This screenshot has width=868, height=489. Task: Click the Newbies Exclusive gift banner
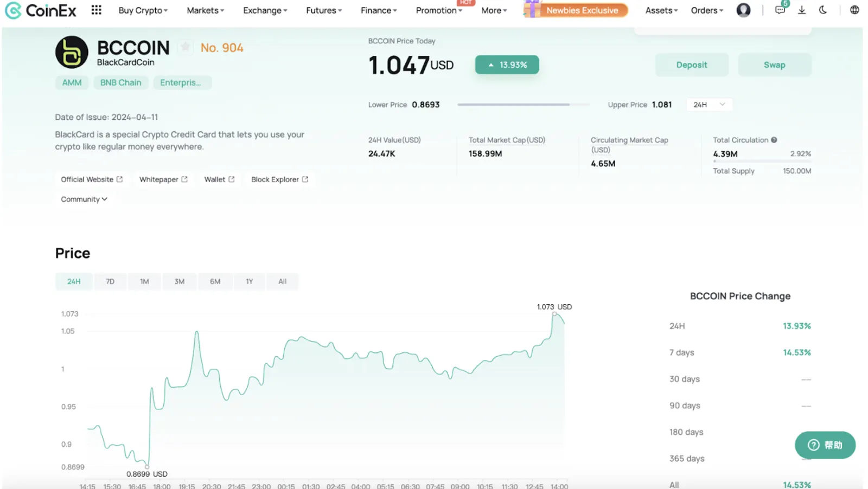[x=576, y=10]
